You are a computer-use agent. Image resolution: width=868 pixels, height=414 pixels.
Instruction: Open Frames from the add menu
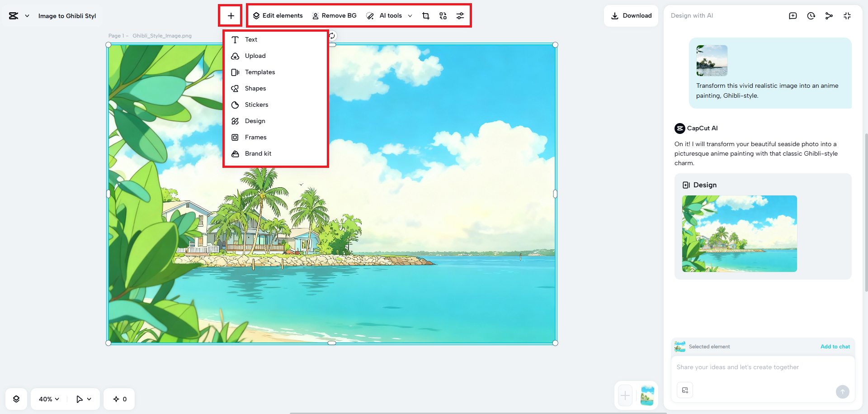click(x=276, y=138)
